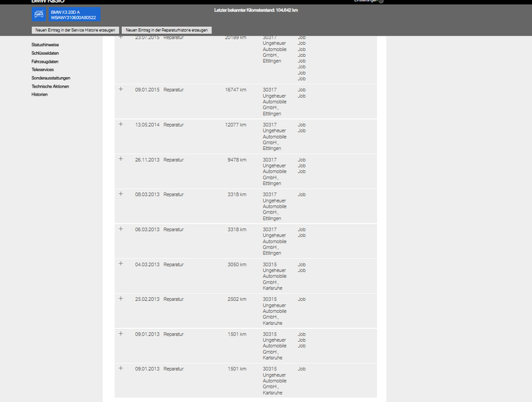Expand the 25.02.2013 repair entry
Image resolution: width=532 pixels, height=402 pixels.
tap(120, 299)
